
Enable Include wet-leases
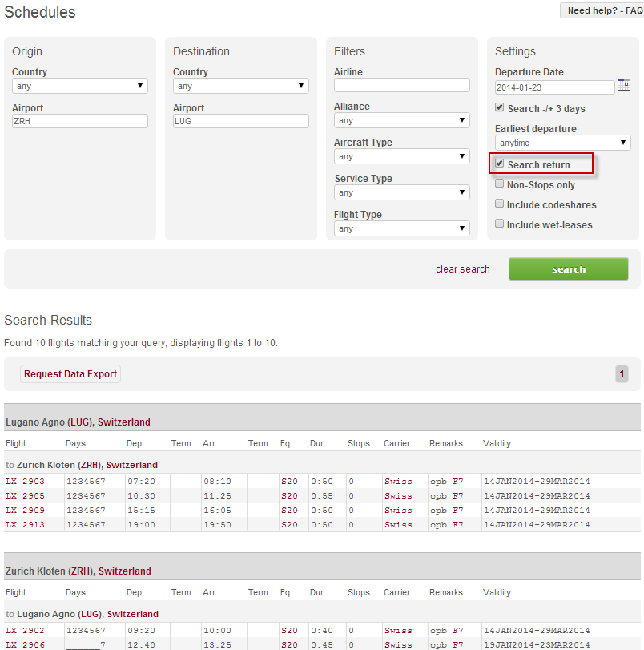click(499, 224)
